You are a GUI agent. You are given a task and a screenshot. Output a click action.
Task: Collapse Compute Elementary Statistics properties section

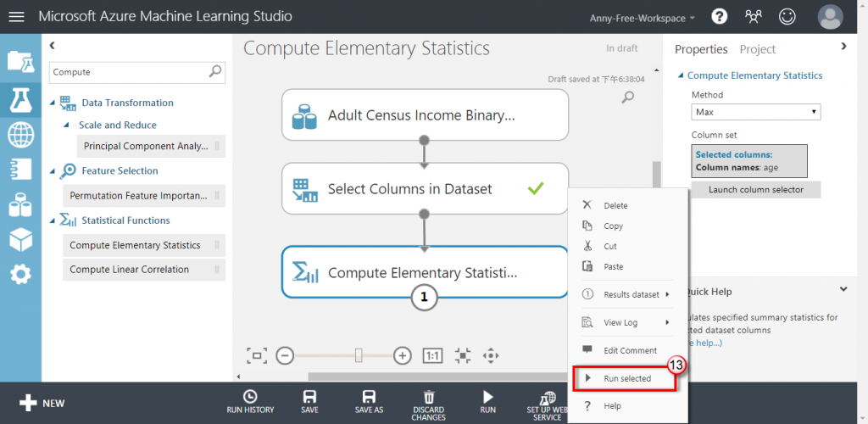(x=682, y=75)
